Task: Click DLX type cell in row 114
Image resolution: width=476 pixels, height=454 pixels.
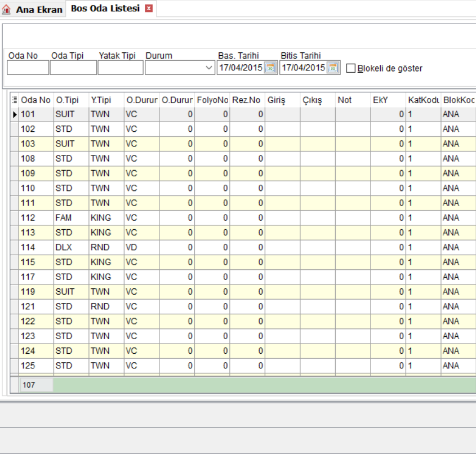Action: click(71, 248)
